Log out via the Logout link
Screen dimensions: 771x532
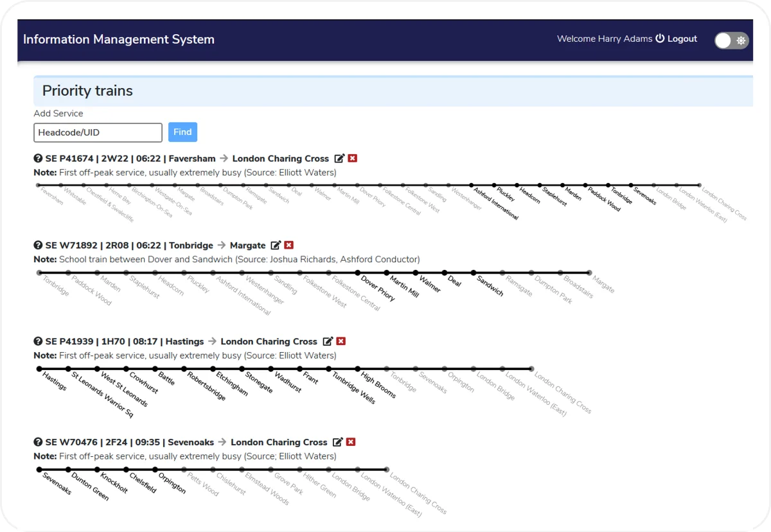click(677, 39)
